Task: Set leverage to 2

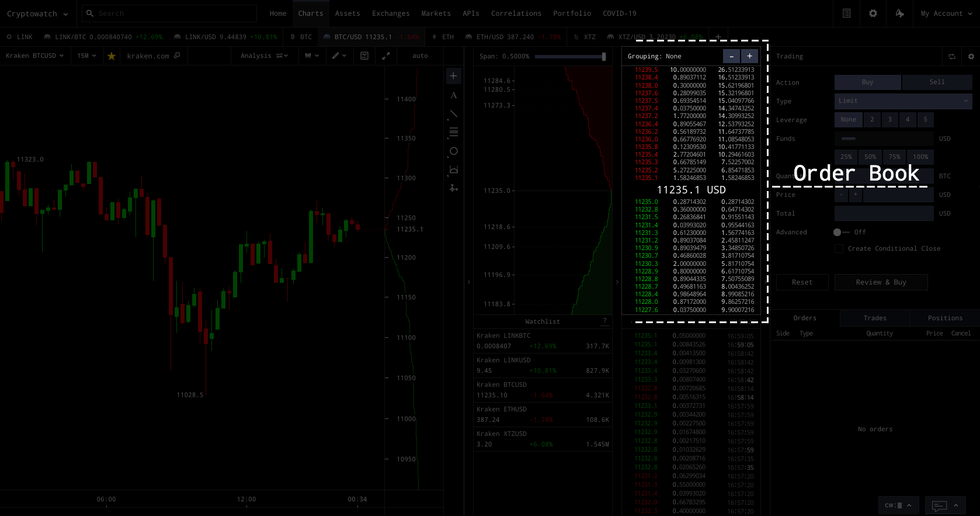Action: [x=873, y=120]
